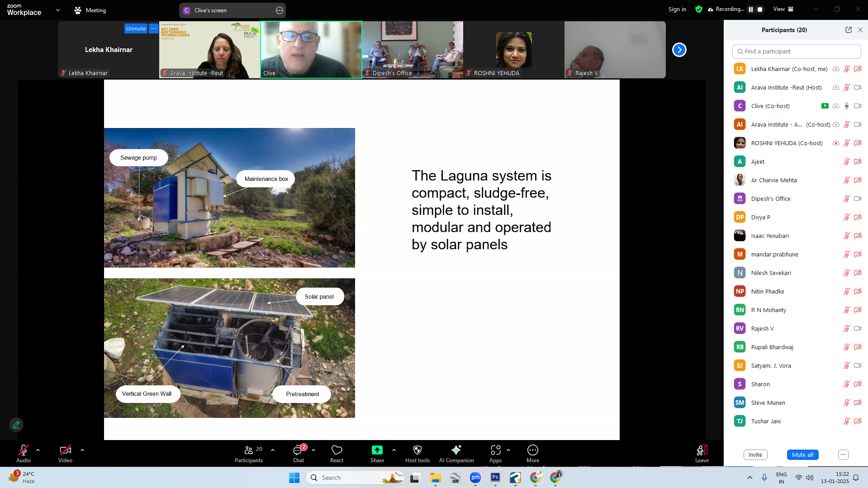Toggle Tushar Jani's video icon
The height and width of the screenshot is (488, 868).
(858, 421)
